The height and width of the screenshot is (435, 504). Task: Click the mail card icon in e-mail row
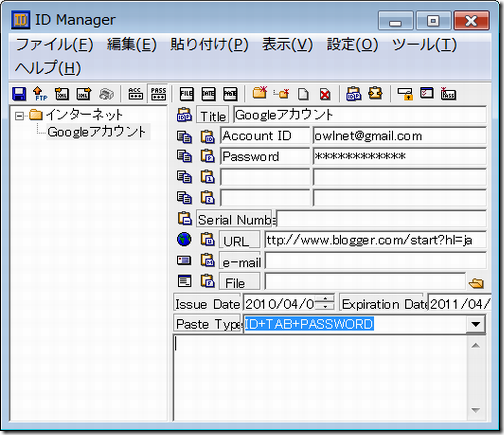click(184, 260)
